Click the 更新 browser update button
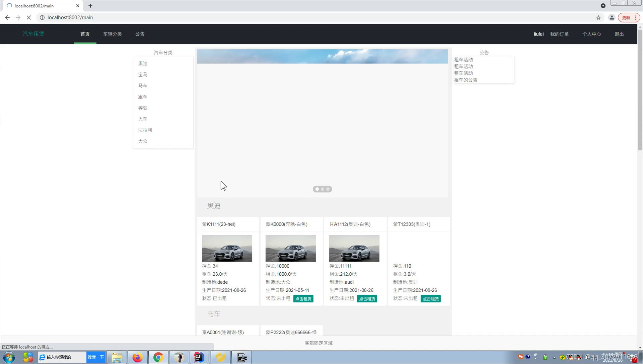Image resolution: width=643 pixels, height=364 pixels. coord(626,17)
